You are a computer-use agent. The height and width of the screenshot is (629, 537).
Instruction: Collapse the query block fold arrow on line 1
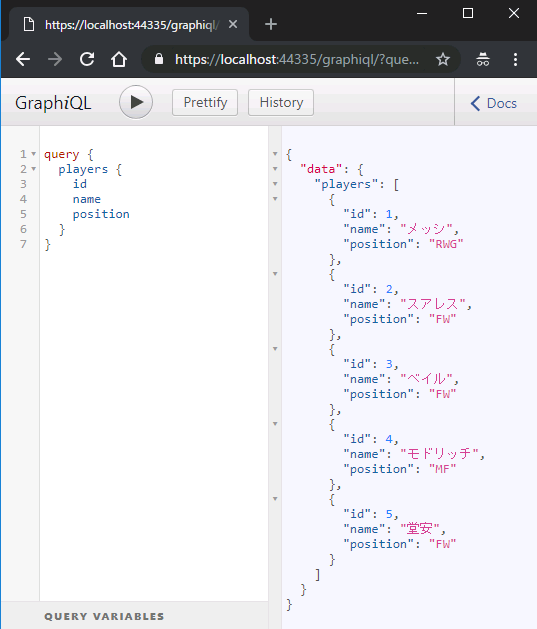pos(34,154)
